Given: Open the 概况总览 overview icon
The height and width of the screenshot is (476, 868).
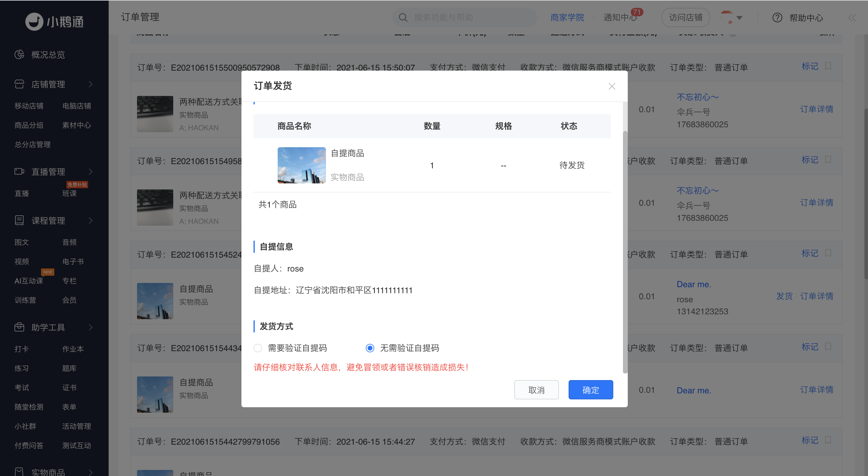Looking at the screenshot, I should [19, 54].
